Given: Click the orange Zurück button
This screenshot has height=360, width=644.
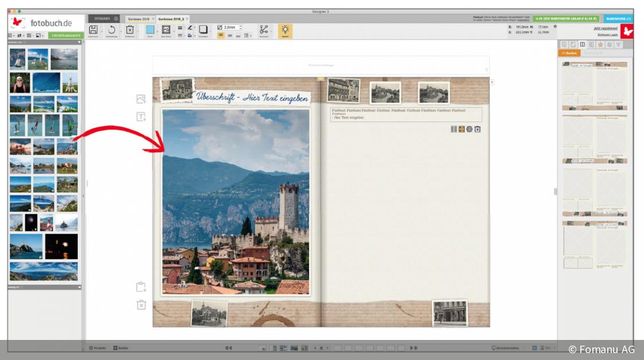Looking at the screenshot, I should [x=569, y=53].
